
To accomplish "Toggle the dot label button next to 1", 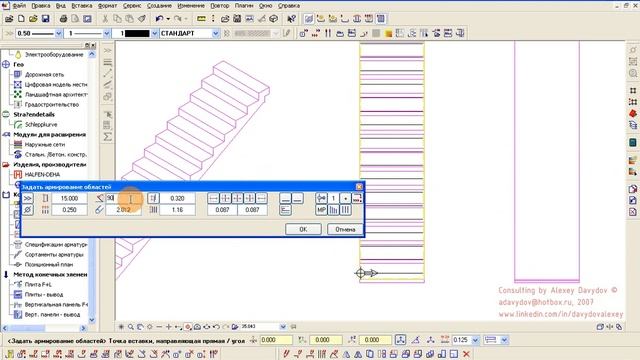I will (345, 198).
